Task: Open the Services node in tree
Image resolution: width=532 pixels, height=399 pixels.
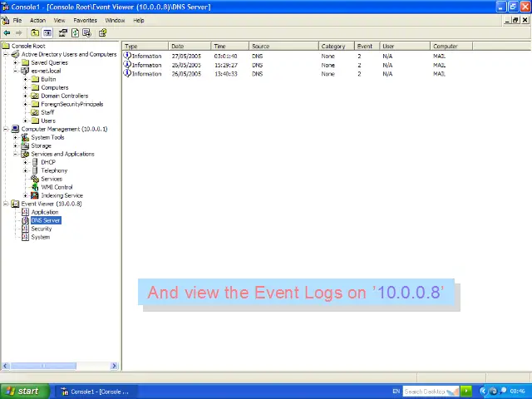Action: click(51, 179)
